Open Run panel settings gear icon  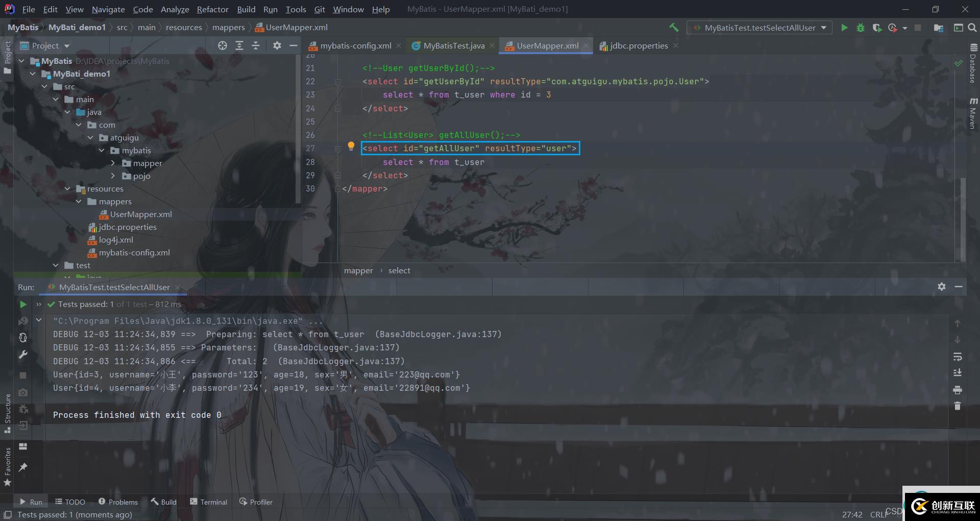(942, 287)
